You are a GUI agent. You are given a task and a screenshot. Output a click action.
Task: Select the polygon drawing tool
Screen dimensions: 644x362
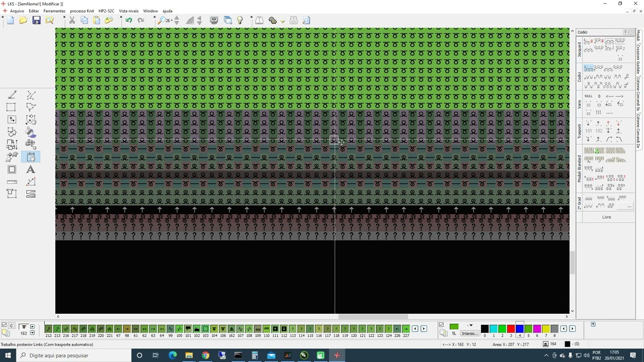[31, 107]
